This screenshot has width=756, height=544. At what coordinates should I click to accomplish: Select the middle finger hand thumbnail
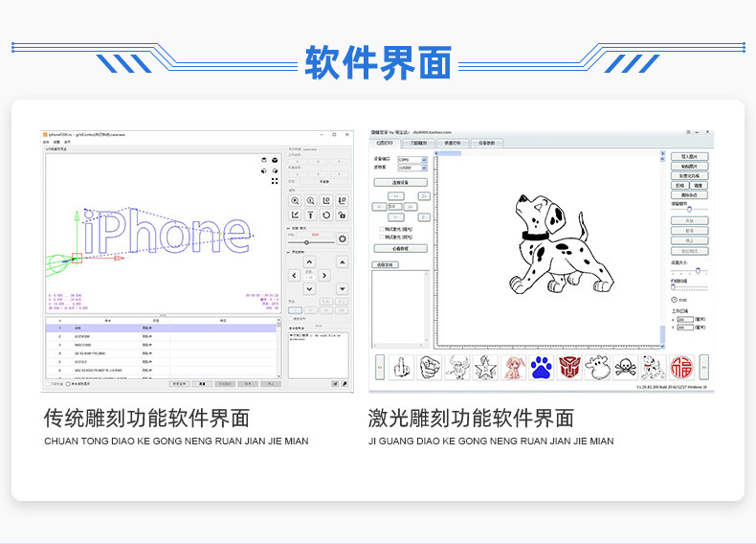pos(401,368)
